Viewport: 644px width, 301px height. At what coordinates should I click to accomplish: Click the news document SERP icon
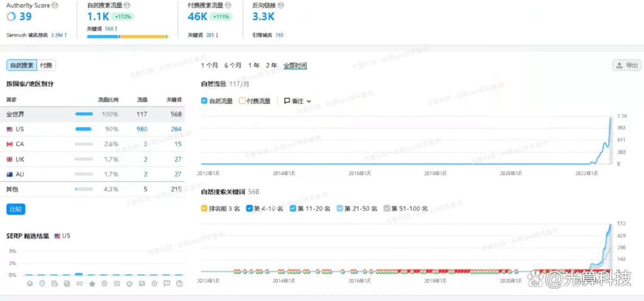click(x=55, y=284)
